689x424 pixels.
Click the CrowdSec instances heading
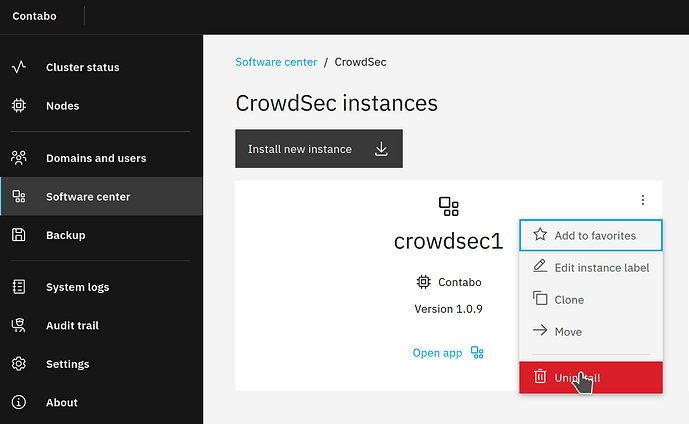[x=337, y=103]
